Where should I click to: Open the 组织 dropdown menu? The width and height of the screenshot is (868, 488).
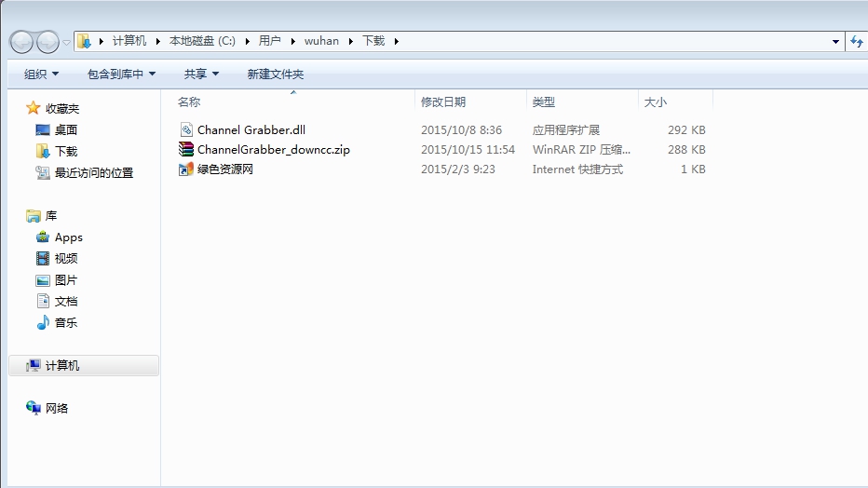point(41,74)
